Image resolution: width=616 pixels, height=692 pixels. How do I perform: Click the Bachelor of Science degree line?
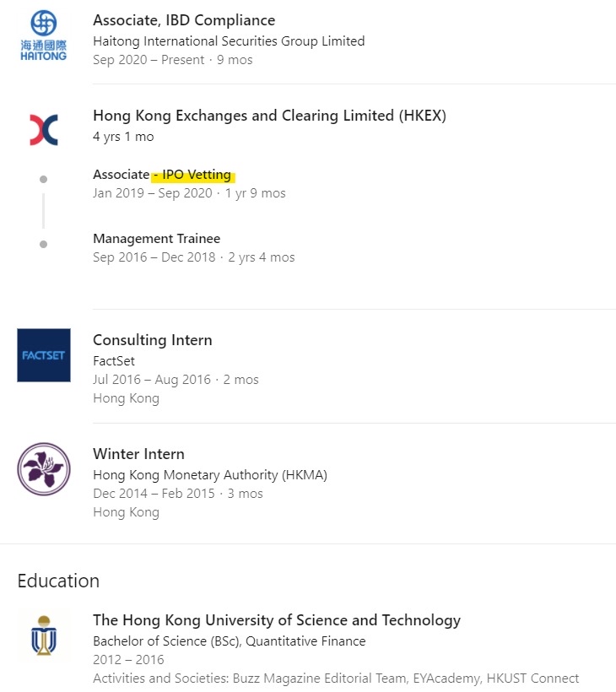229,641
